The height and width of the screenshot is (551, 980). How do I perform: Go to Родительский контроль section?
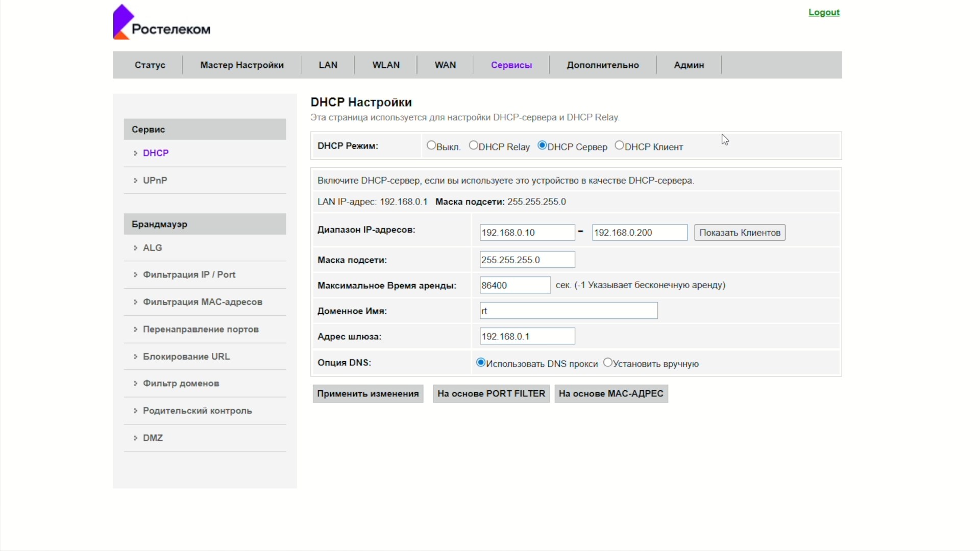click(x=197, y=411)
